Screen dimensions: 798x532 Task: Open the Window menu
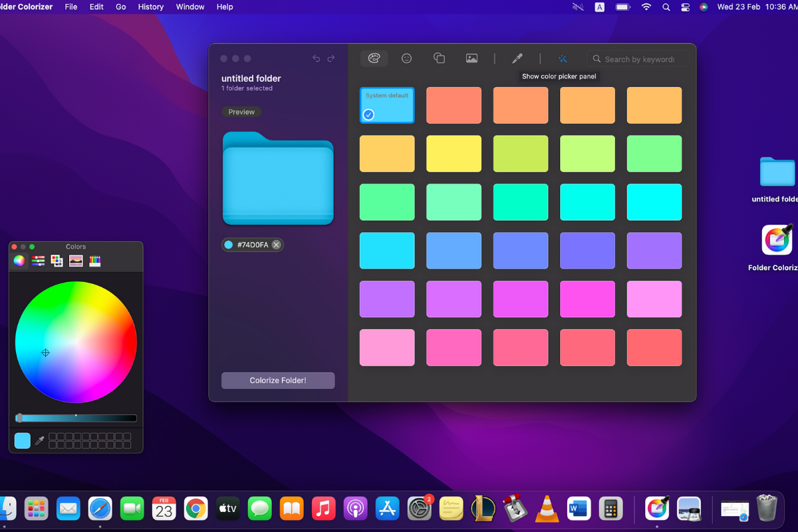(190, 7)
